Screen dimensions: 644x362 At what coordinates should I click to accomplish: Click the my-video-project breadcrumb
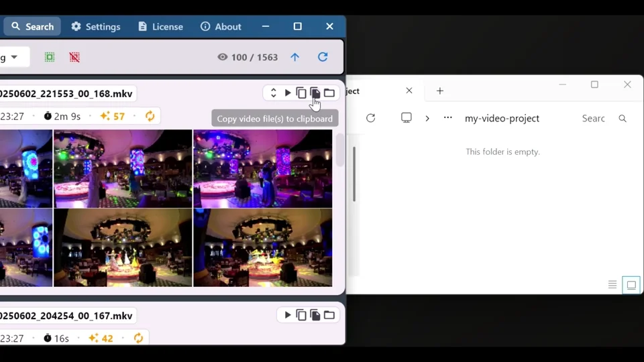[502, 118]
